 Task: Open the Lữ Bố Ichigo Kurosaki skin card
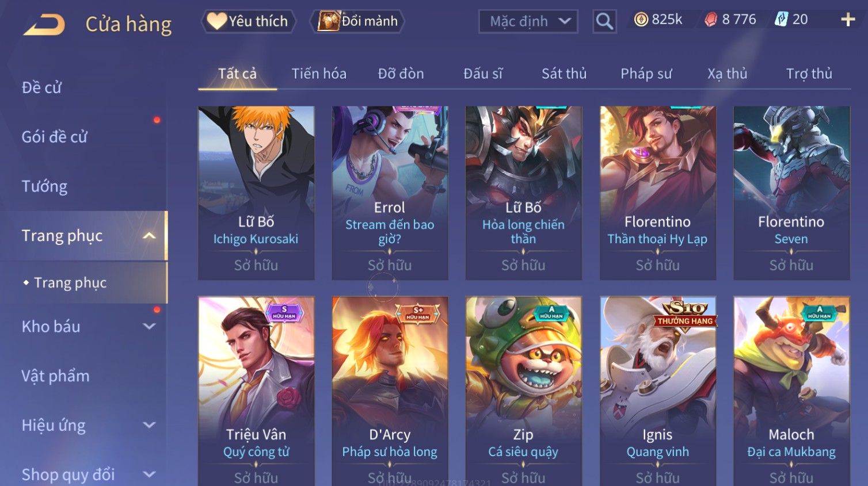(256, 193)
